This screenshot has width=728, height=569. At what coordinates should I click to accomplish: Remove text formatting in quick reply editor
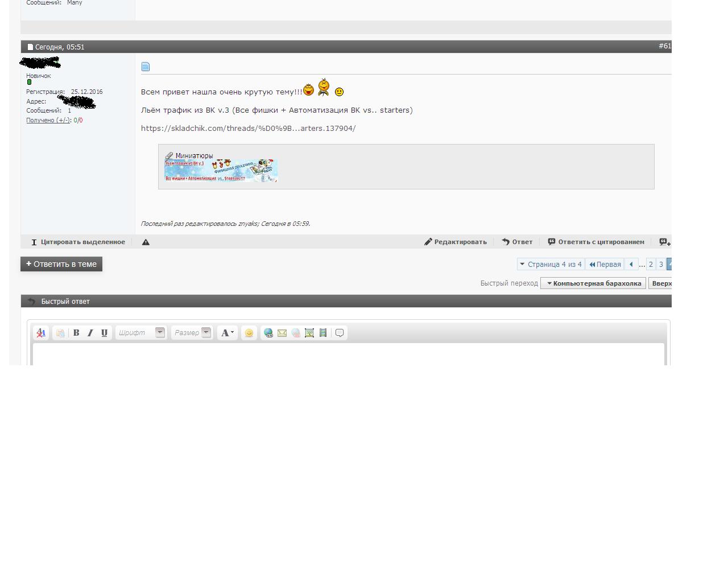coord(41,333)
